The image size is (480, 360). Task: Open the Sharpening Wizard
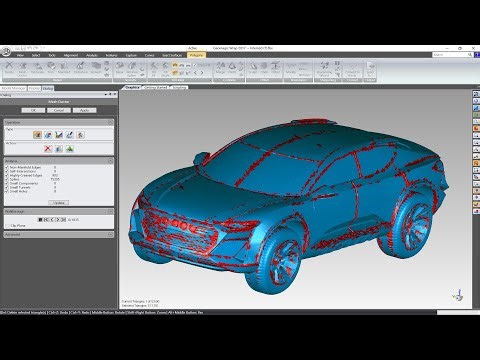click(324, 69)
